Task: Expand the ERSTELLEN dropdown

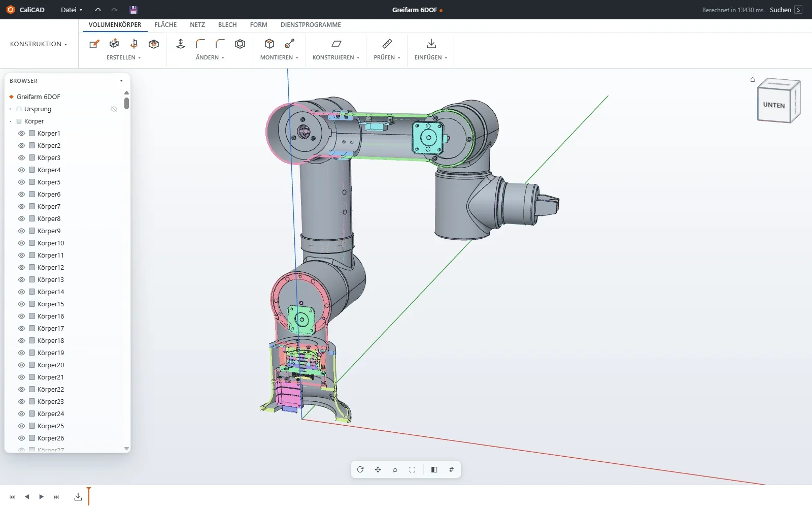Action: click(x=123, y=57)
